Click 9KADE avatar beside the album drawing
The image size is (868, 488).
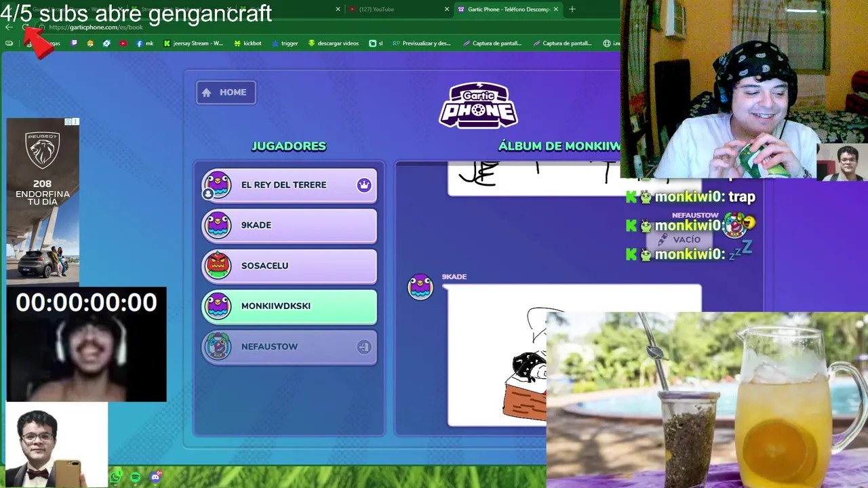(420, 287)
